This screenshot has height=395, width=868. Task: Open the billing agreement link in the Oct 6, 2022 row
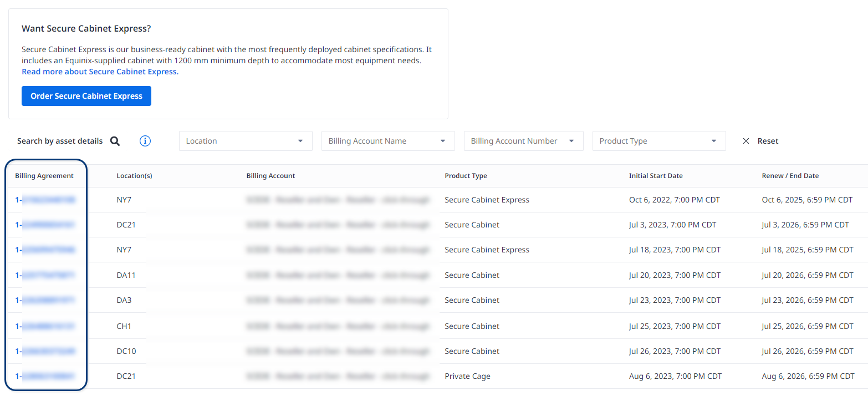point(45,200)
